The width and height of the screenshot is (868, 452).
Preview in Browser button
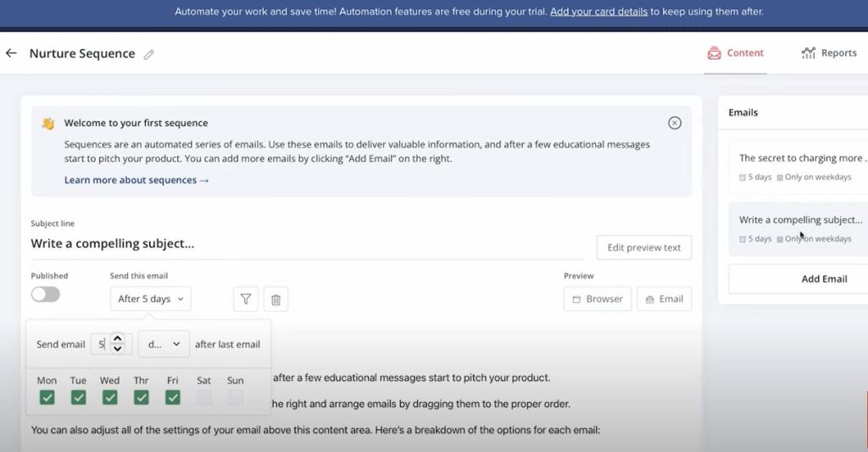pos(598,299)
